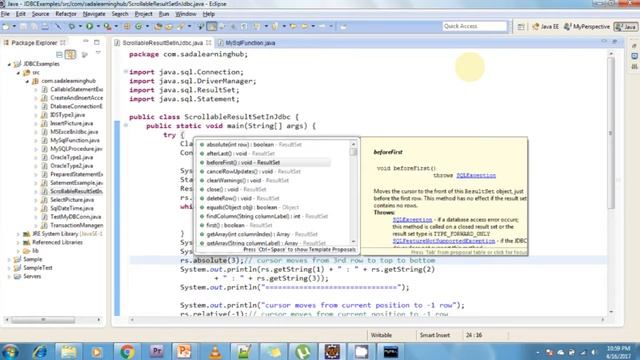Click the green Run button in toolbar
The height and width of the screenshot is (360, 640).
click(89, 27)
